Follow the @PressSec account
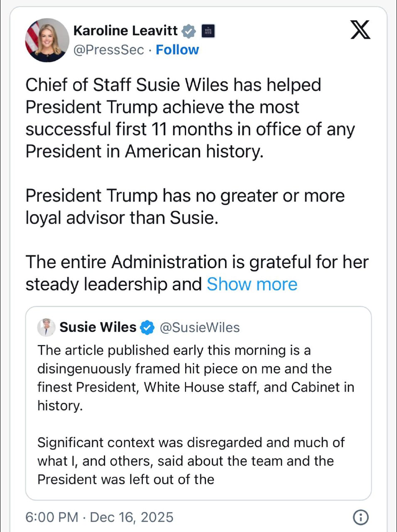 point(177,50)
